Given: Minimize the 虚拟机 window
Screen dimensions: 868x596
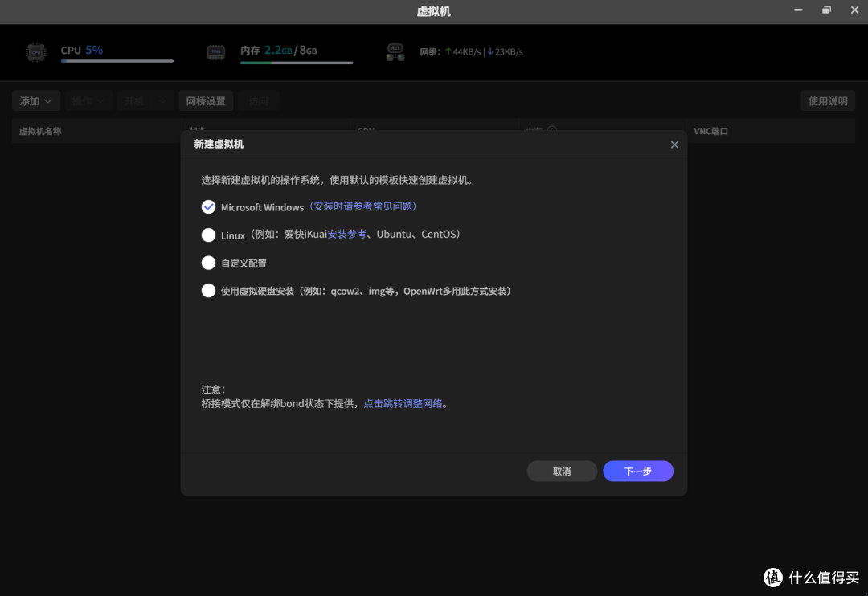Looking at the screenshot, I should coord(798,10).
